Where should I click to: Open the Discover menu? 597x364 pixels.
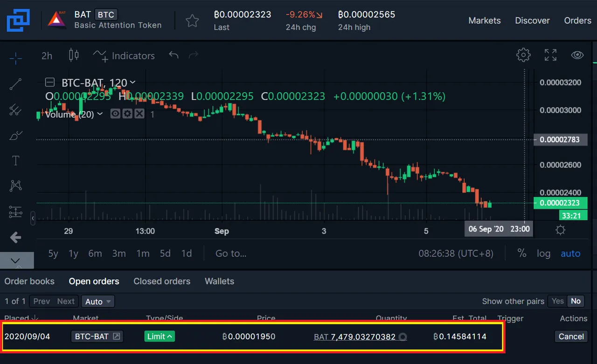click(x=532, y=21)
